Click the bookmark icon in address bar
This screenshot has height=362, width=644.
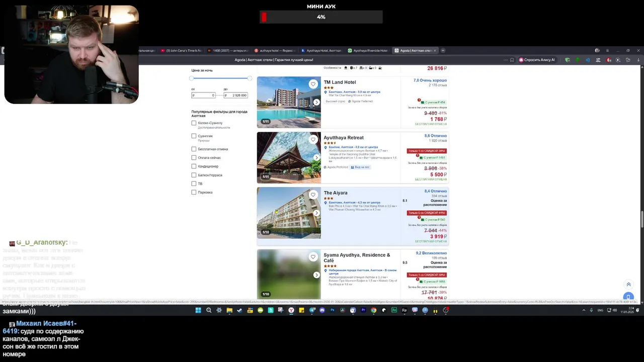click(x=512, y=60)
